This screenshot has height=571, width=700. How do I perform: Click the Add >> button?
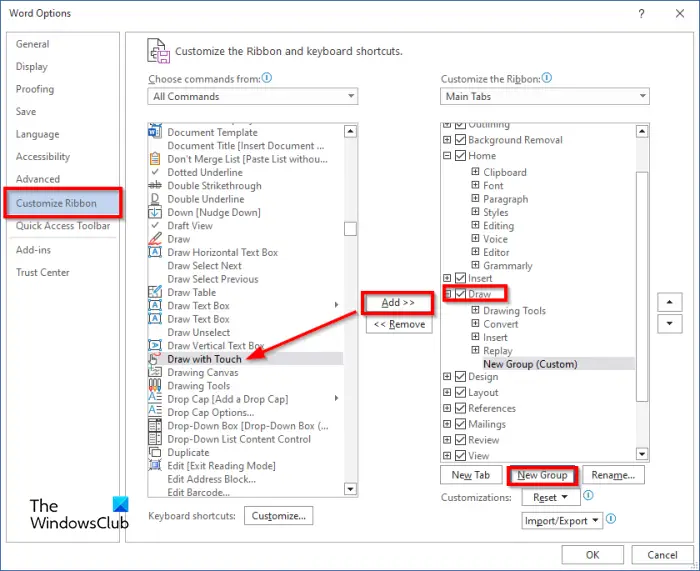(398, 303)
